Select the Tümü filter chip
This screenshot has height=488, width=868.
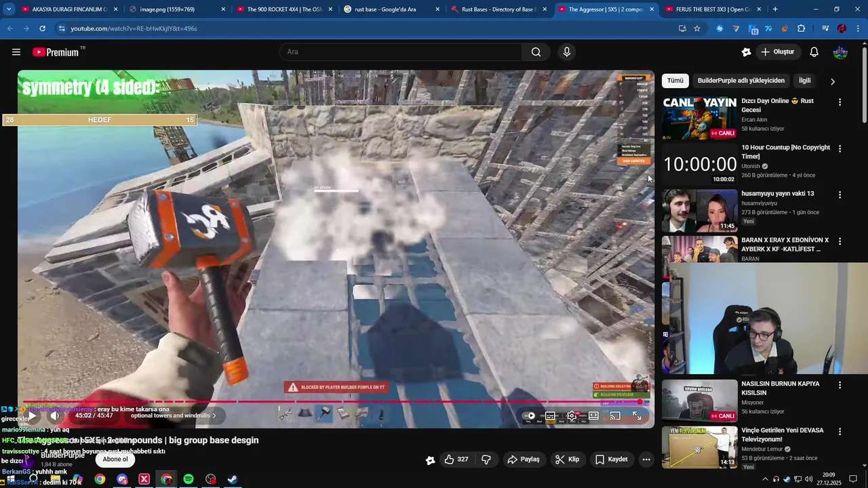[675, 81]
